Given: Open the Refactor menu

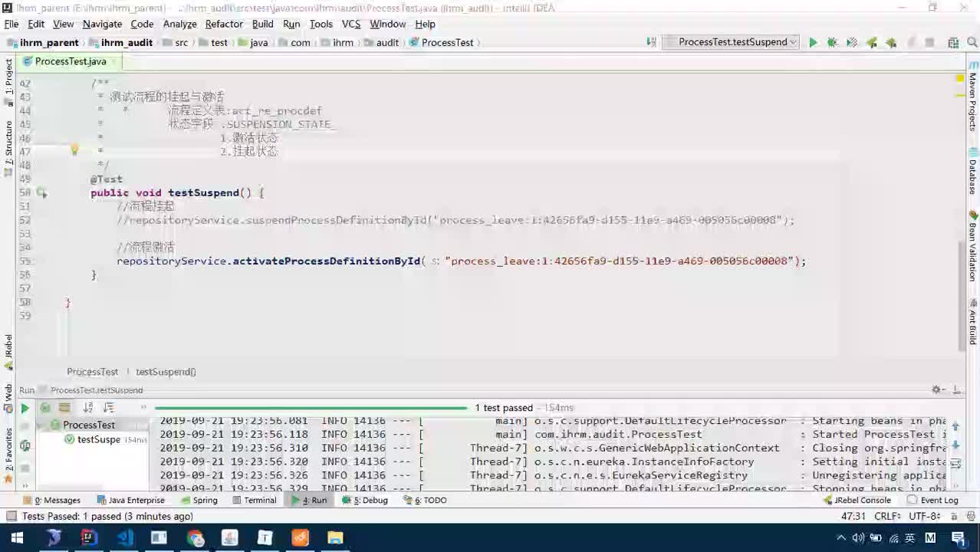Looking at the screenshot, I should pyautogui.click(x=224, y=24).
